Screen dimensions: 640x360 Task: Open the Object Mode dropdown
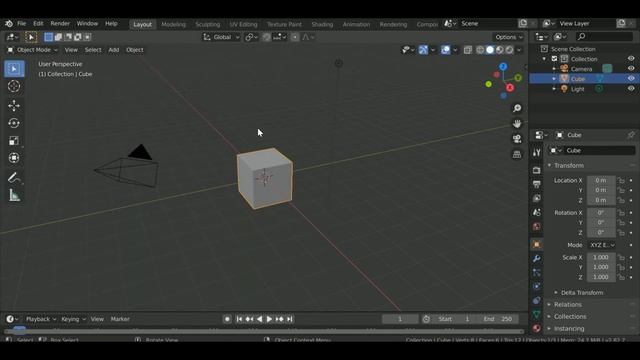point(33,50)
